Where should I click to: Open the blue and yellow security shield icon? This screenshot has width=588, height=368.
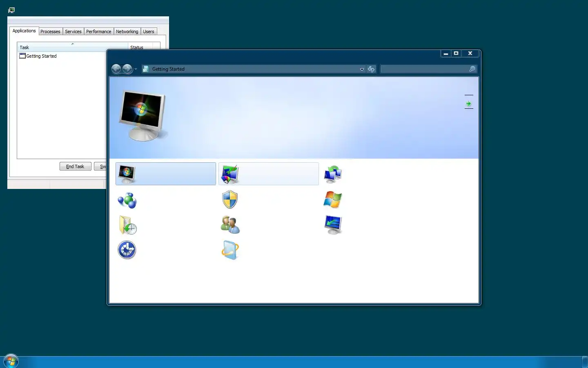click(230, 200)
